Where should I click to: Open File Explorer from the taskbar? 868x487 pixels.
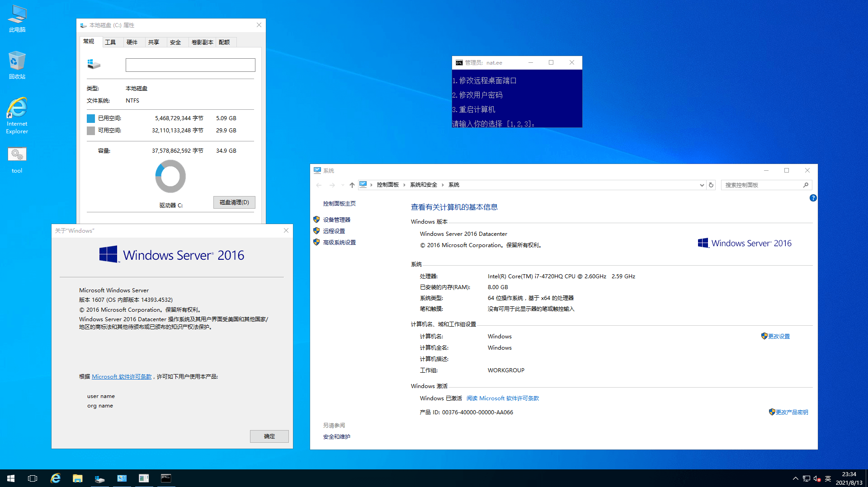[77, 478]
